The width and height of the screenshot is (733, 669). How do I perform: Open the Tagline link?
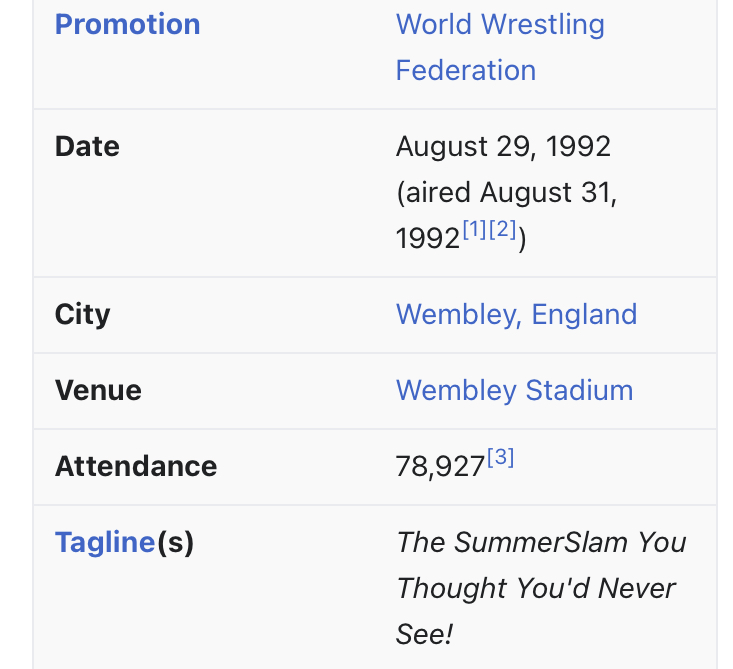click(105, 542)
